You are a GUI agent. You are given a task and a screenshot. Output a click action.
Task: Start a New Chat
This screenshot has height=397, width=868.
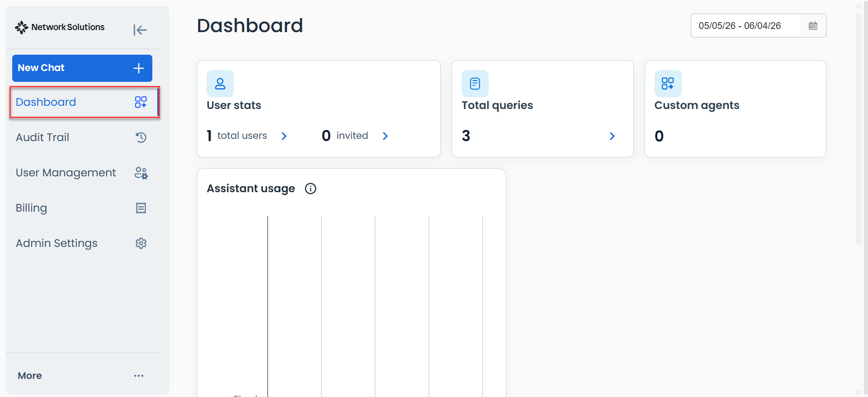pos(82,68)
